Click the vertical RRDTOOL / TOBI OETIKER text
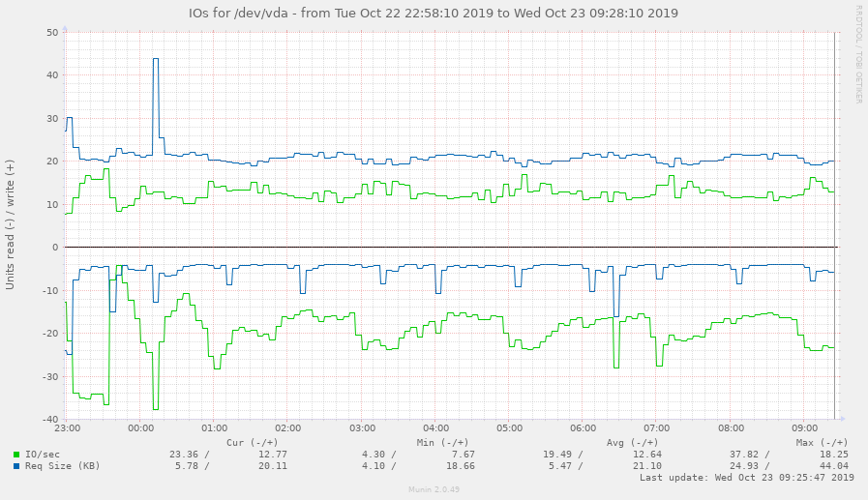 click(858, 54)
